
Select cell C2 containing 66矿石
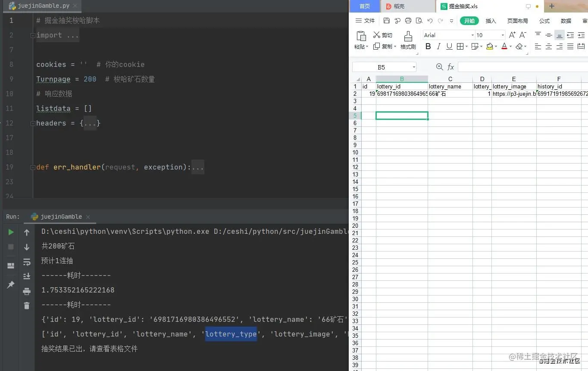450,94
